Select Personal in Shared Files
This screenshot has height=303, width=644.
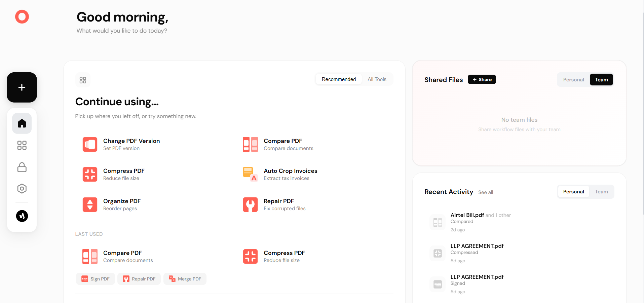573,80
